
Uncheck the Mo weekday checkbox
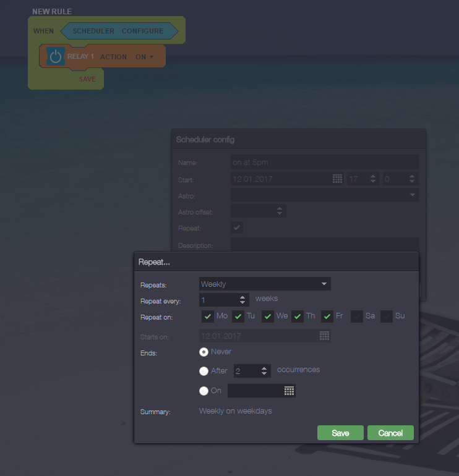click(x=208, y=317)
